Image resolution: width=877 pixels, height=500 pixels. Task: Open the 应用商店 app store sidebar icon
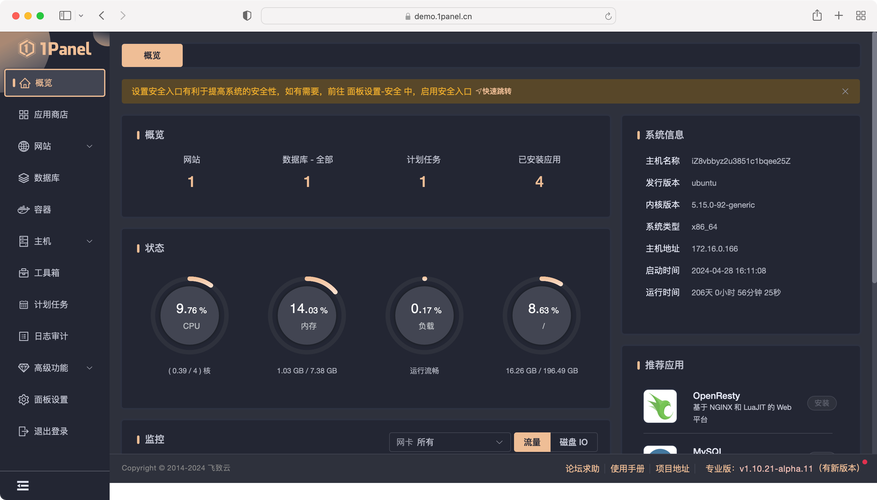point(24,115)
